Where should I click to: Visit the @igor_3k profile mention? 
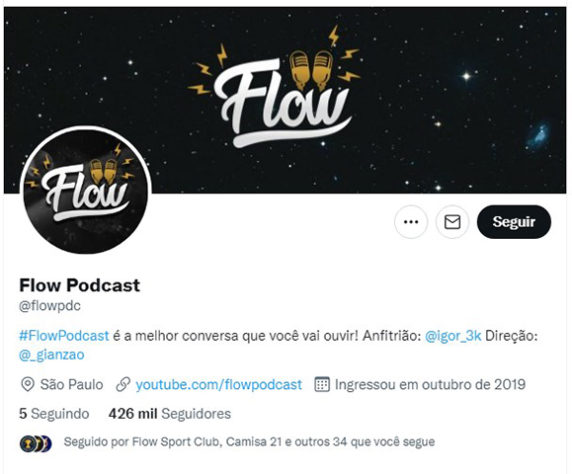[x=453, y=336]
